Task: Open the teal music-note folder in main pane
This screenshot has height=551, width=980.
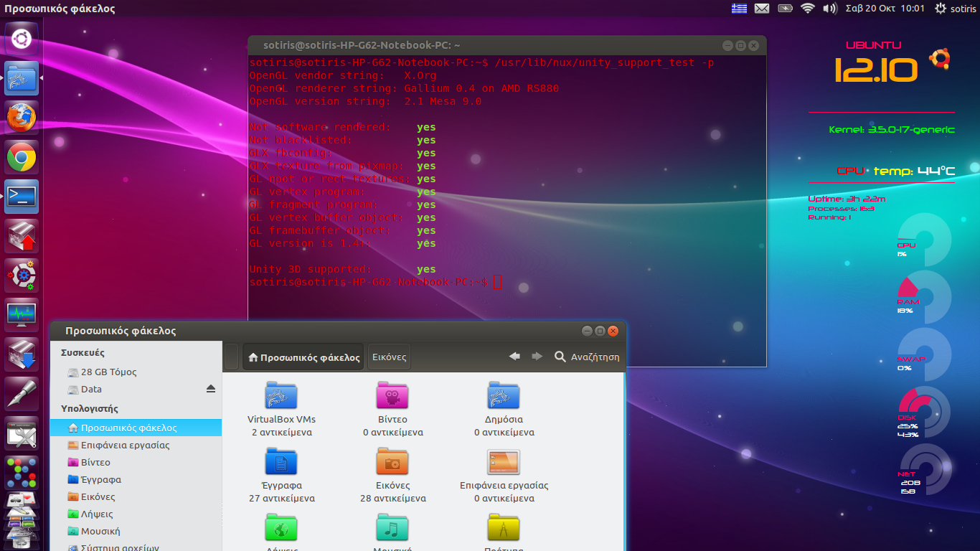Action: (x=392, y=527)
